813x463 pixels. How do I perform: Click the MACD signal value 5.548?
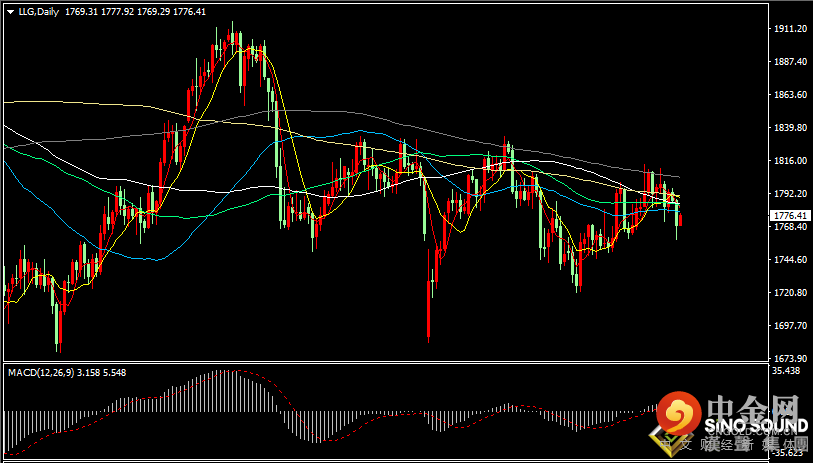click(116, 372)
